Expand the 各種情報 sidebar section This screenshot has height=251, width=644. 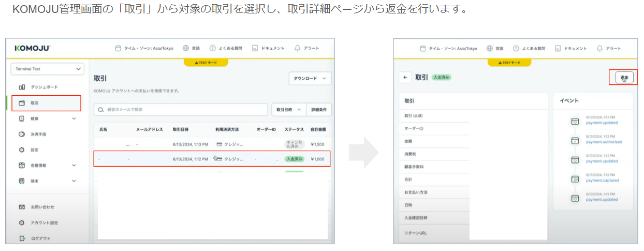(x=73, y=166)
